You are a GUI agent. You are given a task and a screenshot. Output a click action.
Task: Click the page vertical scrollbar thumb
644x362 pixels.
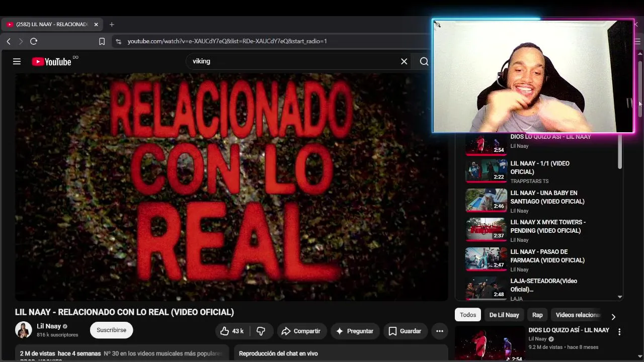point(640,88)
